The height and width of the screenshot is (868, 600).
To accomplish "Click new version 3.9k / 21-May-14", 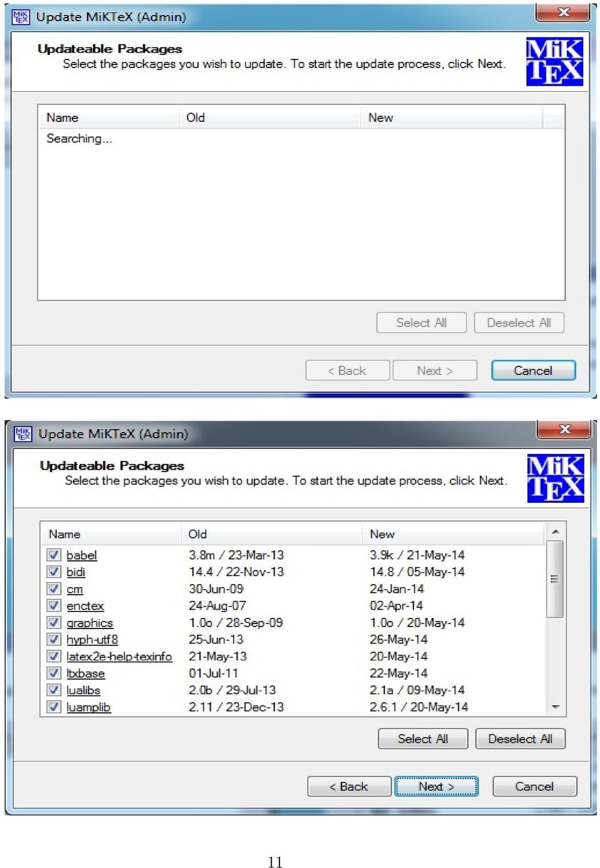I will coord(417,555).
